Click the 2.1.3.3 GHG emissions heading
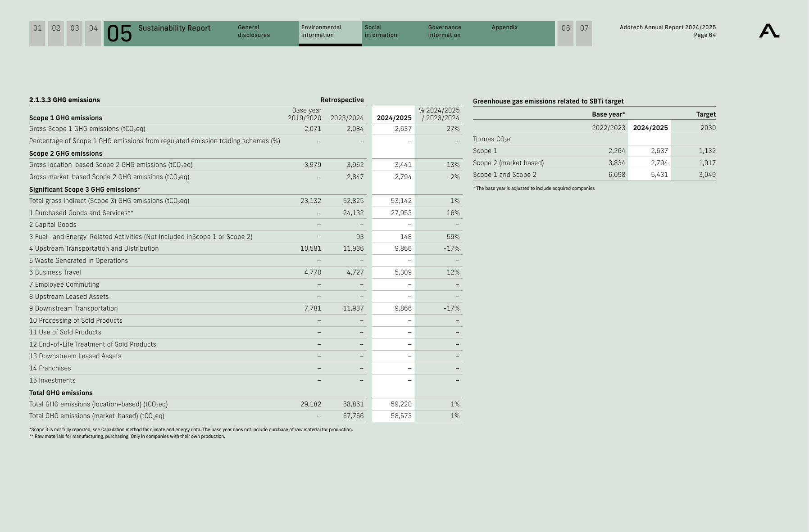 pyautogui.click(x=65, y=100)
